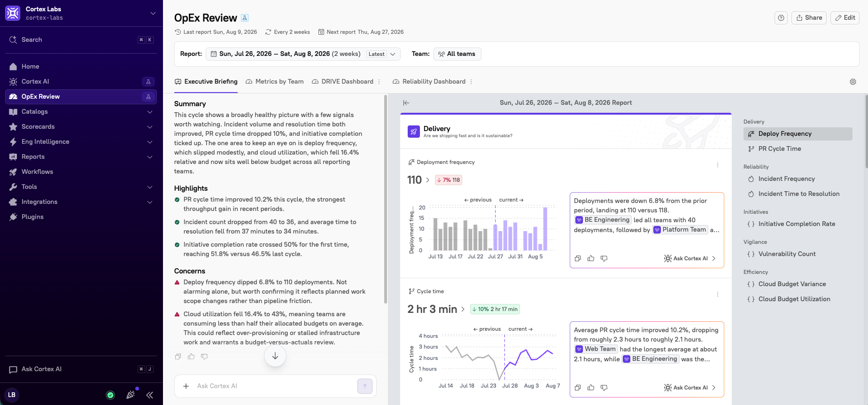This screenshot has width=868, height=405.
Task: Copy the cycle time insight
Action: (x=578, y=388)
